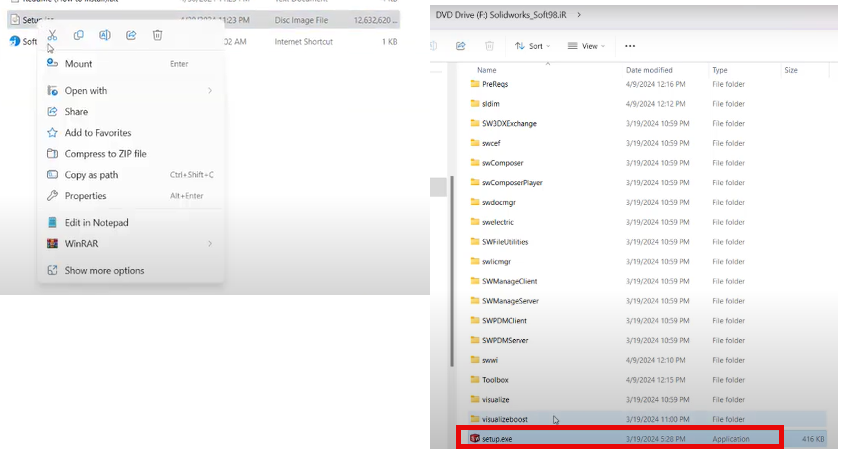847x449 pixels.
Task: Click the 12,632,620 size cell of Setup
Action: coord(375,20)
